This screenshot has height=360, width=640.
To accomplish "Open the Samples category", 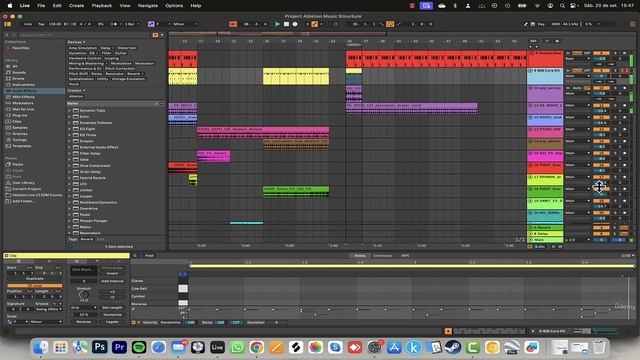I will [x=20, y=127].
